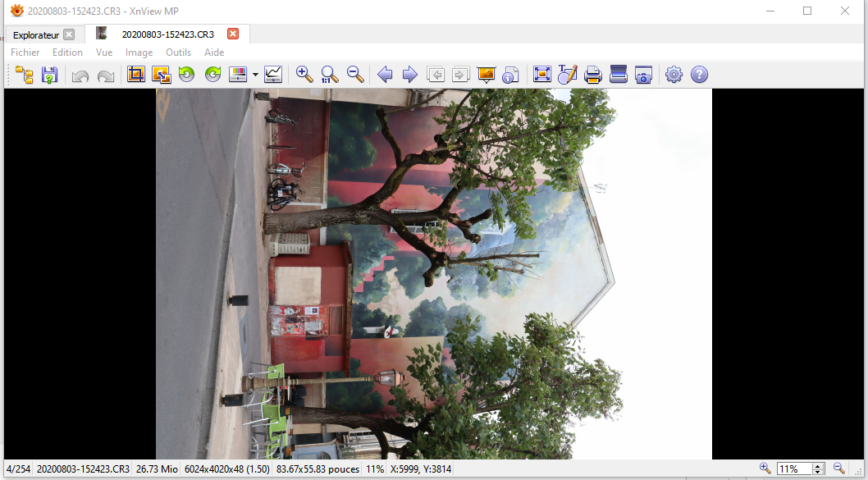Click the Undo arrow icon
The height and width of the screenshot is (480, 868).
80,75
